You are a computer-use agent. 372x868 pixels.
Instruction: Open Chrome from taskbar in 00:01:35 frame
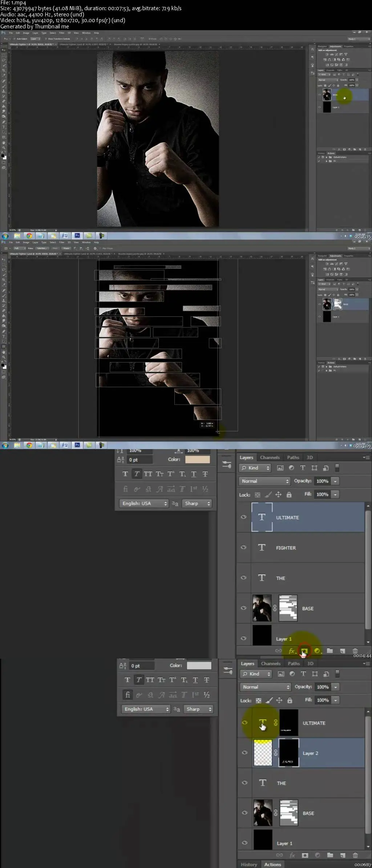point(29,236)
